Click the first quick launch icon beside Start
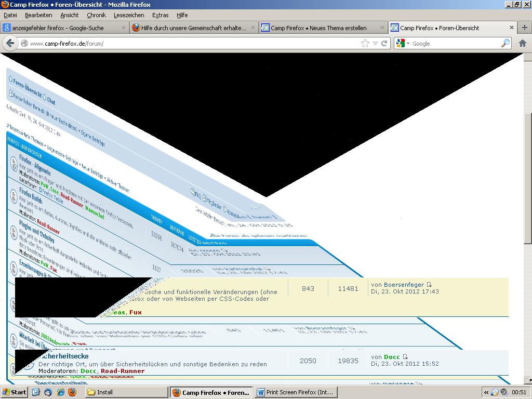 pos(36,392)
